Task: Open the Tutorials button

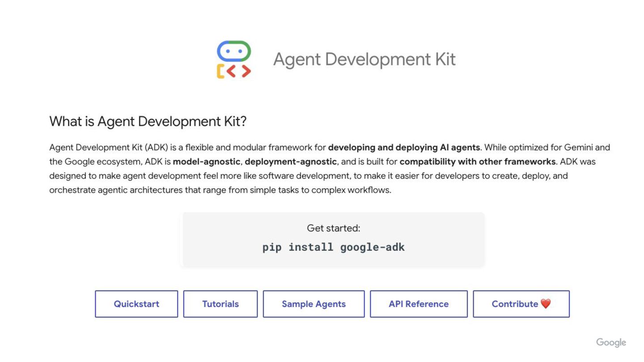Action: pyautogui.click(x=220, y=304)
